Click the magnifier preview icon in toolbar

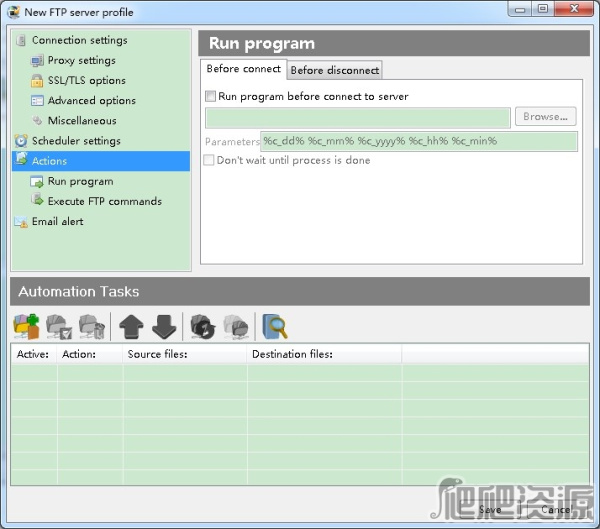tap(274, 326)
